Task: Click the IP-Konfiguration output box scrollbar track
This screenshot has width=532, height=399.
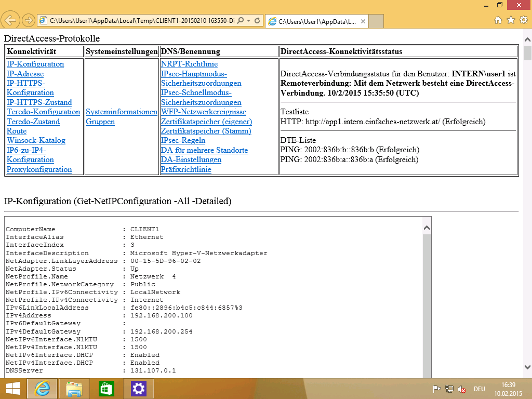Action: point(427,305)
